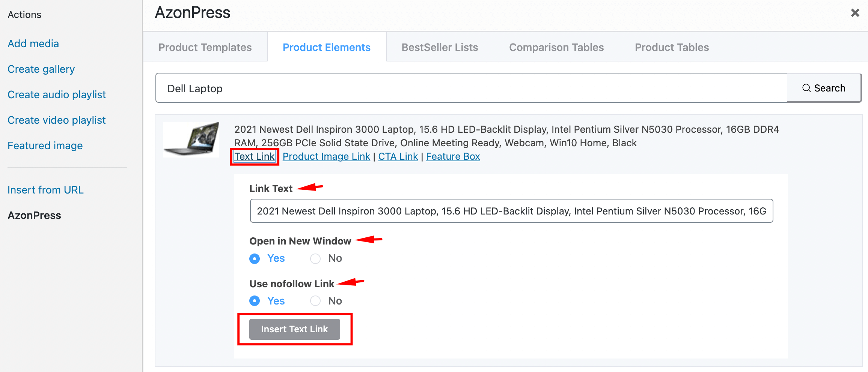Select No for Open in New Window

[315, 259]
